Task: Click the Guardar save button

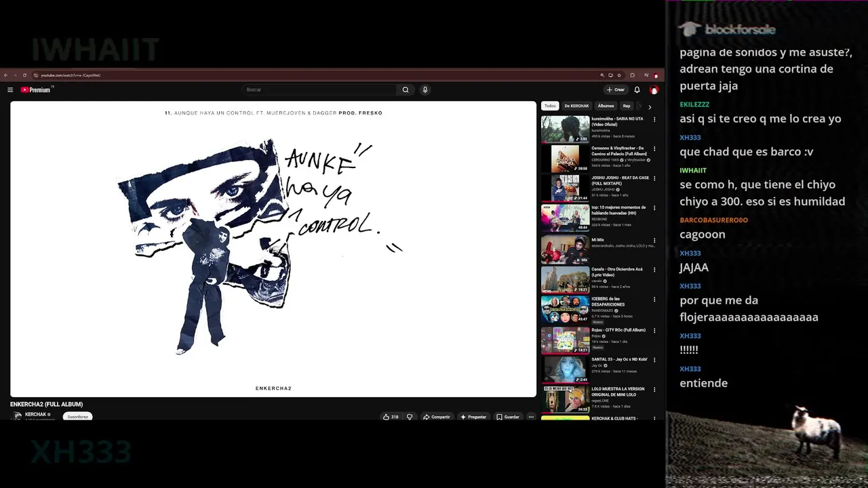Action: point(508,417)
